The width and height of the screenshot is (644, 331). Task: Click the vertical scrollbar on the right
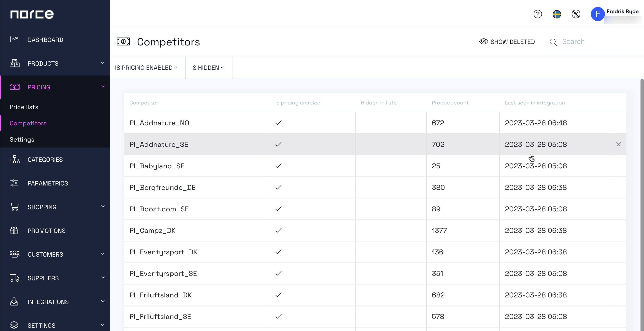click(x=642, y=205)
